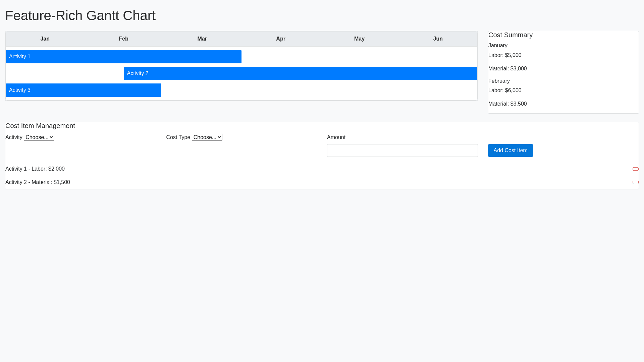
Task: Click the Jun month header
Action: click(x=438, y=39)
